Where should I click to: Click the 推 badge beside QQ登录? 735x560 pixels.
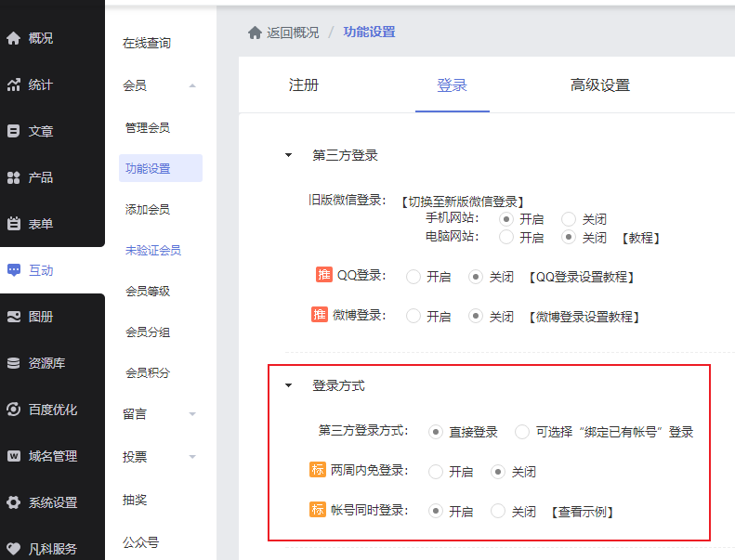[x=324, y=275]
